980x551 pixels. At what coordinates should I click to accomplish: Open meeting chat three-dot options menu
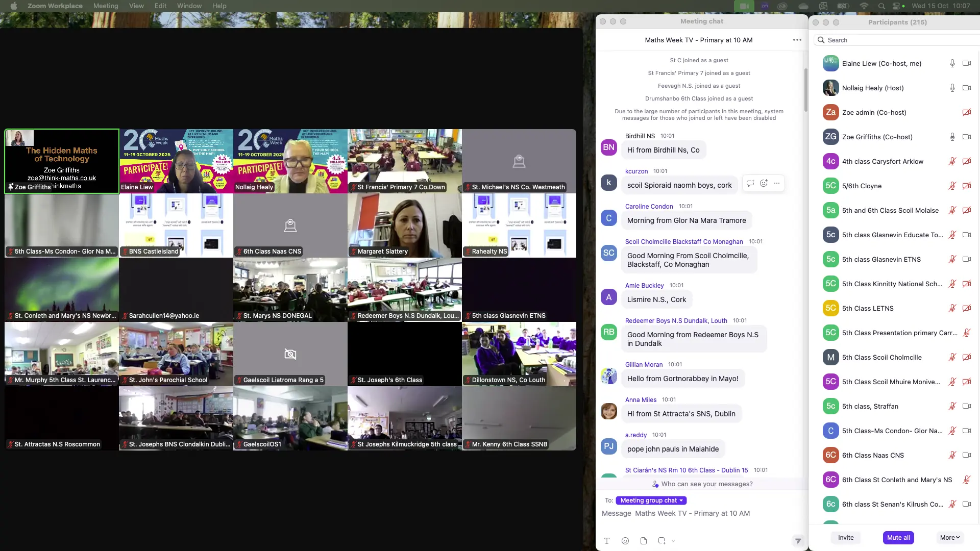797,40
